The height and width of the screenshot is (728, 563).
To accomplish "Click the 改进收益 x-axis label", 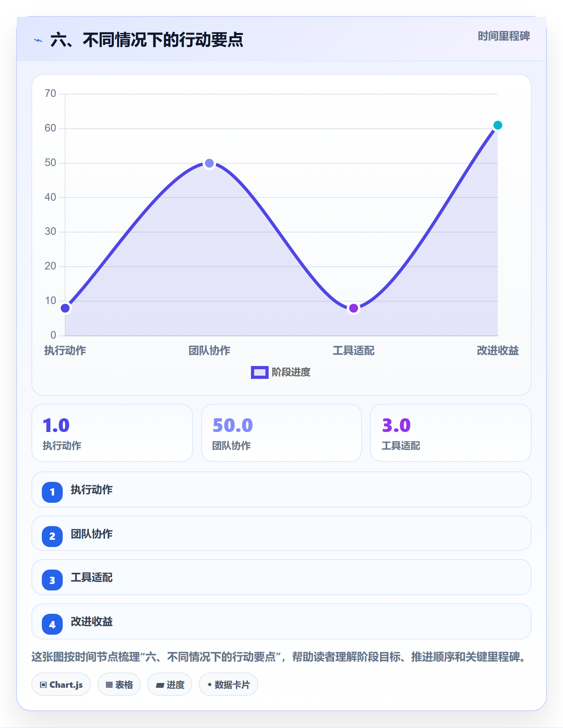I will click(497, 351).
